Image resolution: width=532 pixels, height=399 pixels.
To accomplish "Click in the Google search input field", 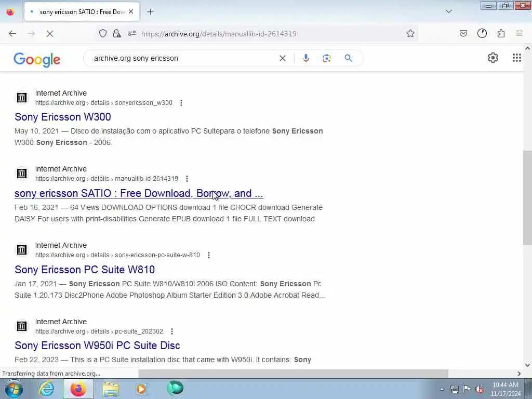I will pyautogui.click(x=183, y=58).
